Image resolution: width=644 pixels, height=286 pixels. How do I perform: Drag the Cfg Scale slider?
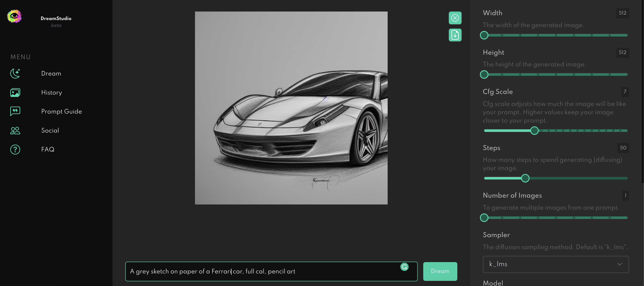pyautogui.click(x=534, y=131)
